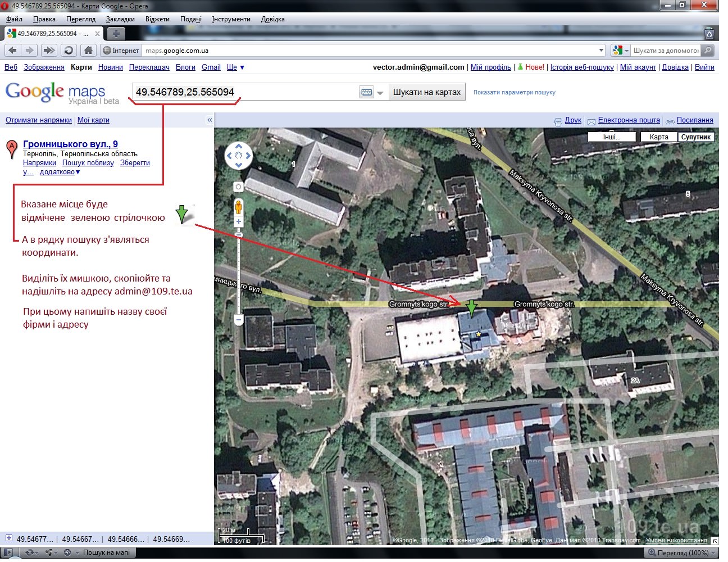The height and width of the screenshot is (562, 728).
Task: Grab the Street View pegman icon
Action: tap(238, 207)
